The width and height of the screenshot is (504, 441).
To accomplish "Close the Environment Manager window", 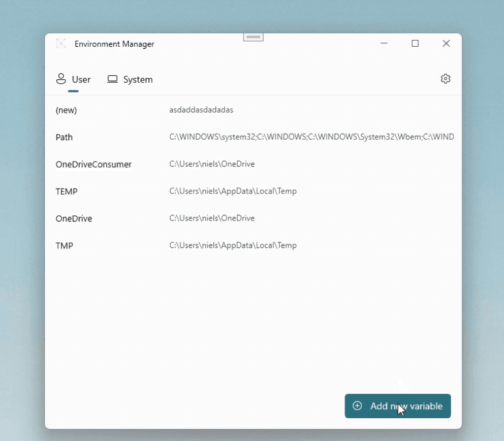I will click(x=446, y=43).
